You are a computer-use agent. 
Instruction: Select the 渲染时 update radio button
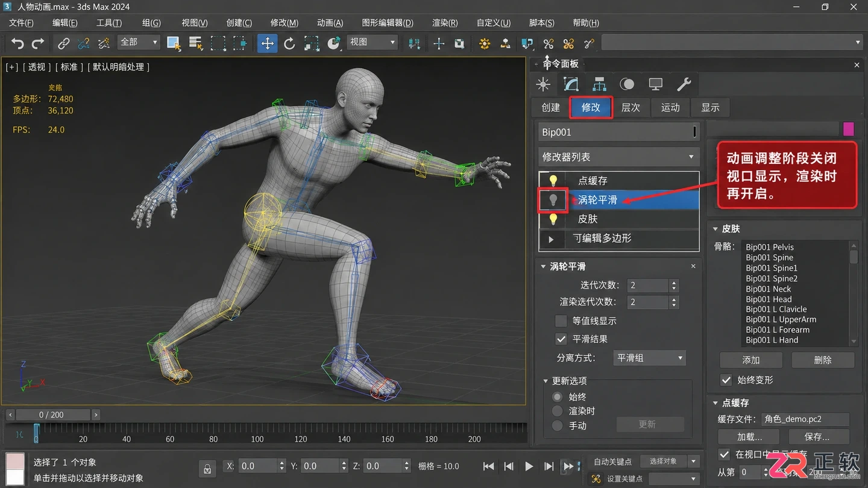558,411
